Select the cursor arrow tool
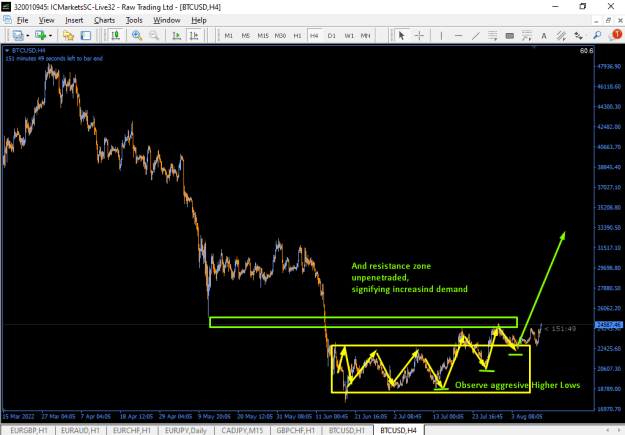The width and height of the screenshot is (625, 435). coord(401,35)
